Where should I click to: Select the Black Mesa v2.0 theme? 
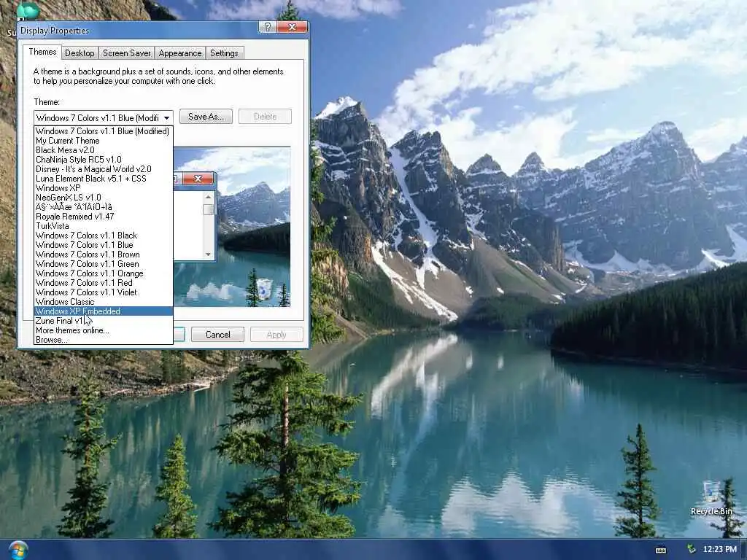coord(104,150)
